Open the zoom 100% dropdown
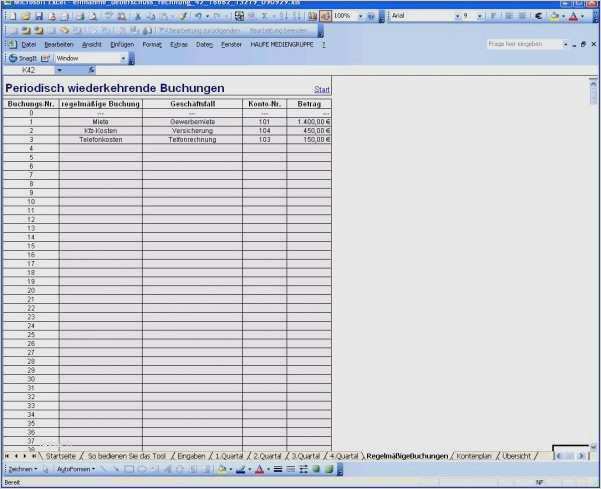 (x=360, y=16)
